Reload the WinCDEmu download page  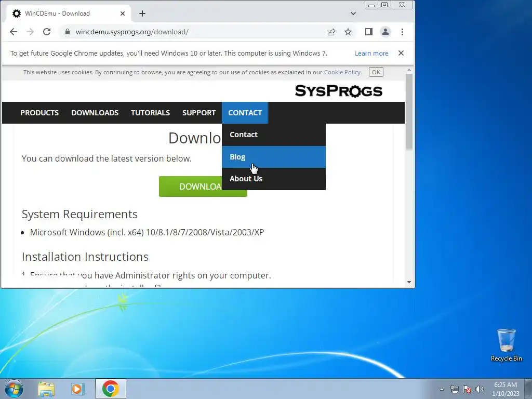(47, 32)
